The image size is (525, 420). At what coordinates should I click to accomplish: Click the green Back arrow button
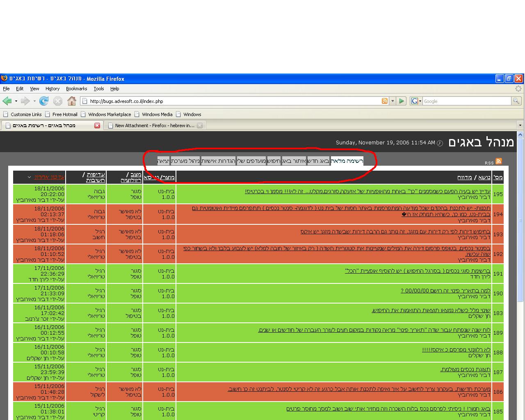7,101
